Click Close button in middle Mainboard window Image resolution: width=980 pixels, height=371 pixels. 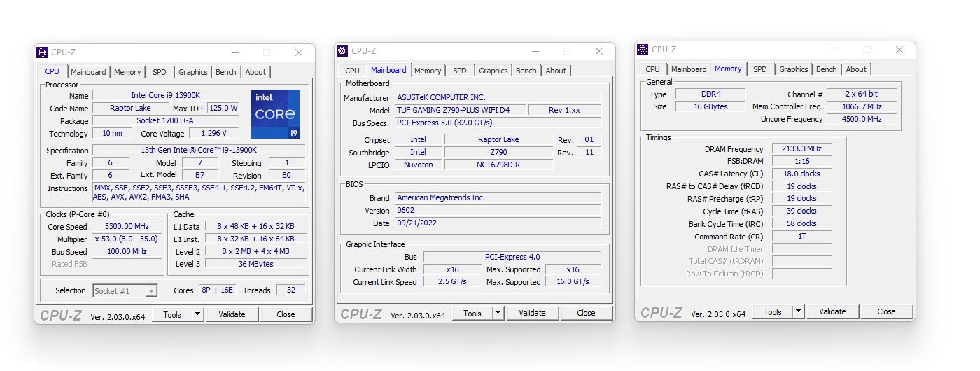tap(586, 313)
